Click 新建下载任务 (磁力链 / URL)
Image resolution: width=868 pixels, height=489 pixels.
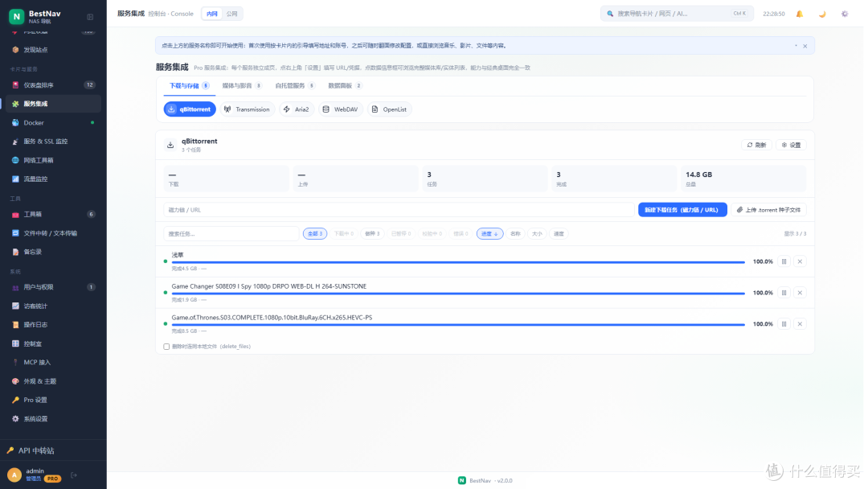[x=682, y=210]
